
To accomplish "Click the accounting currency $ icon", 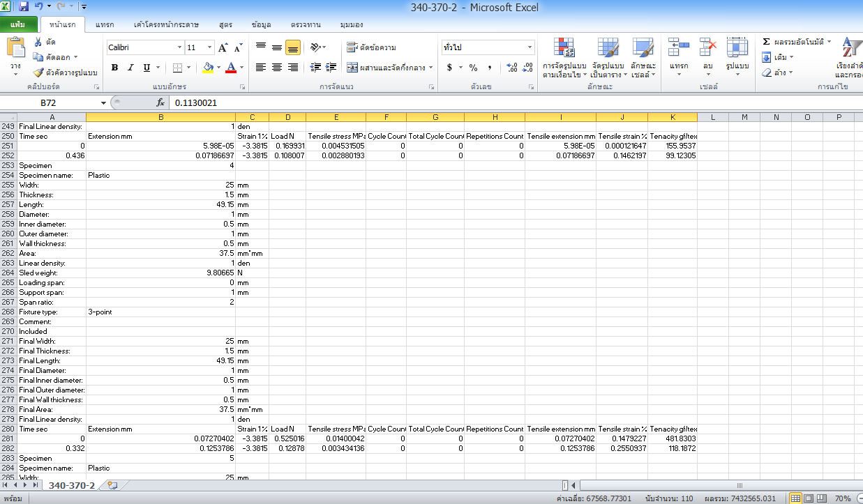I will pos(449,68).
